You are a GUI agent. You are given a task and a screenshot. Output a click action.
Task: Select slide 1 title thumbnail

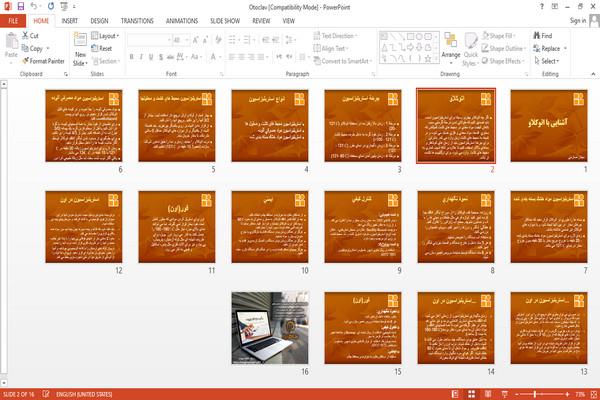549,126
